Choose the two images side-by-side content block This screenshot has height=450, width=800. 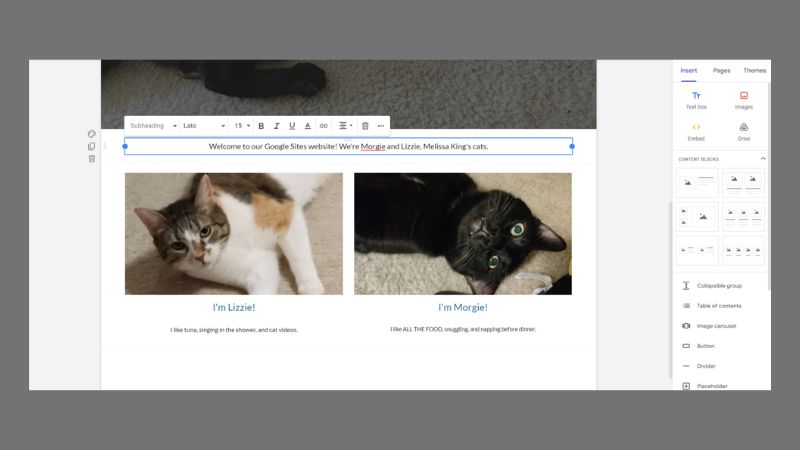(x=743, y=183)
